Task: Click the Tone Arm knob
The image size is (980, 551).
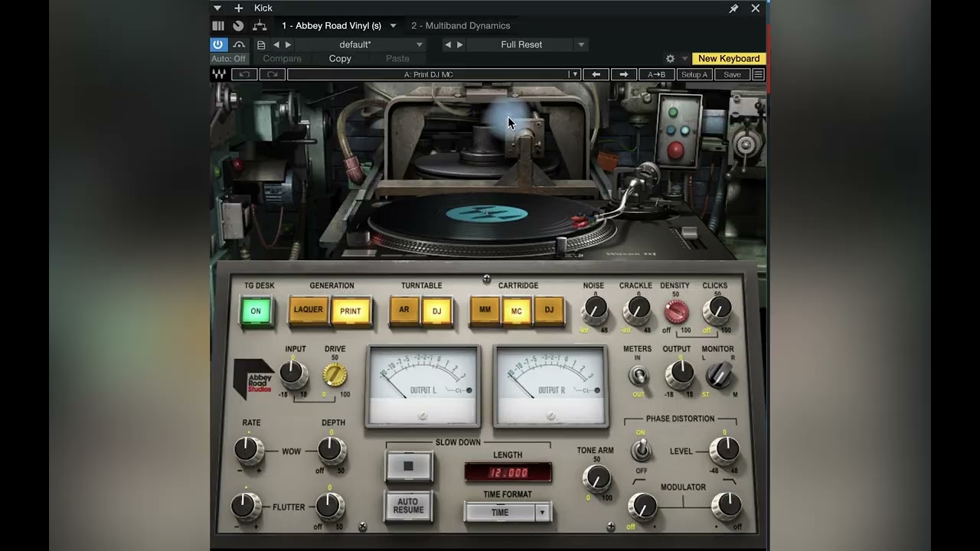Action: 596,478
